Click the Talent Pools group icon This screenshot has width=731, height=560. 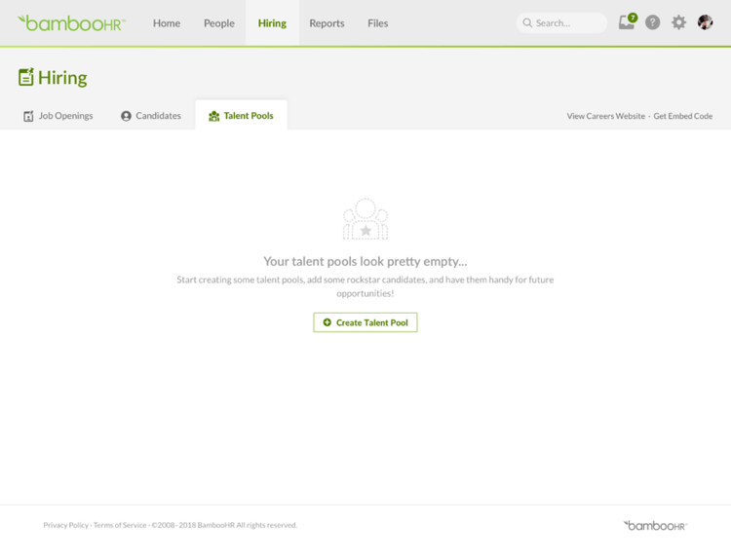[214, 116]
